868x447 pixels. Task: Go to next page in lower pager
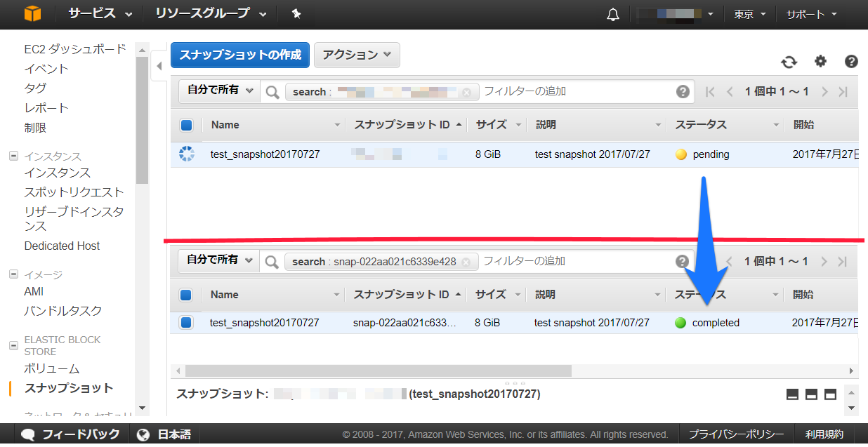point(824,262)
